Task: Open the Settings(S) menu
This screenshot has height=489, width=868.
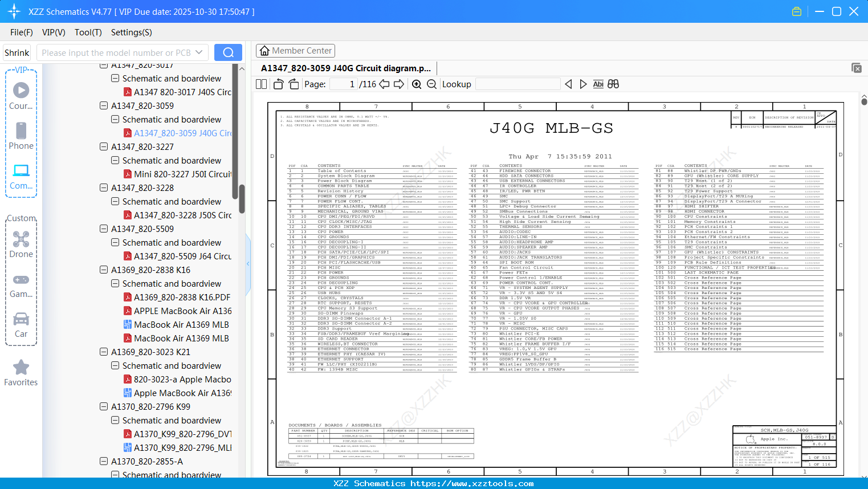Action: [x=132, y=32]
